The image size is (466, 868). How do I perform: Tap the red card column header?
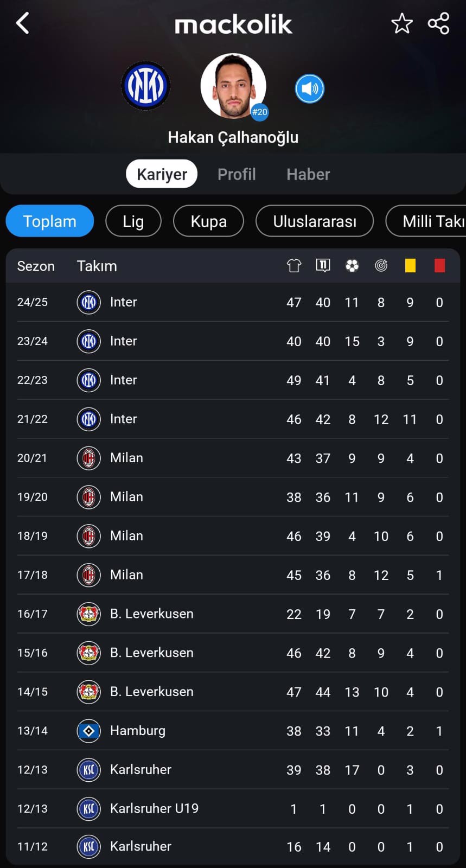439,265
